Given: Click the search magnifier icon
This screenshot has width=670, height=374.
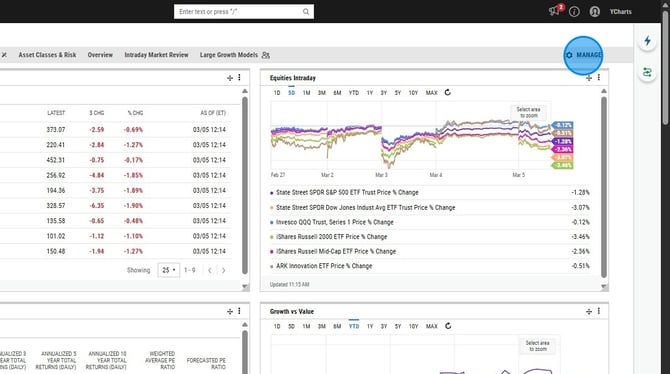Looking at the screenshot, I should click(306, 12).
